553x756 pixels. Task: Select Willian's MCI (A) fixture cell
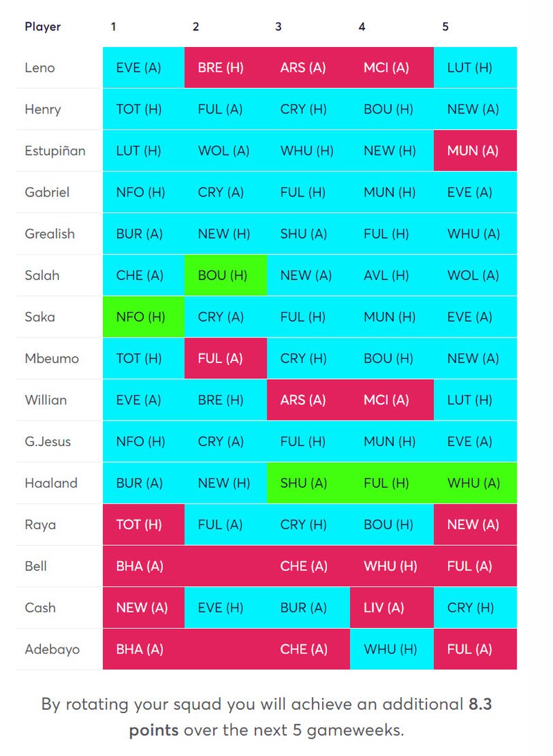click(392, 400)
